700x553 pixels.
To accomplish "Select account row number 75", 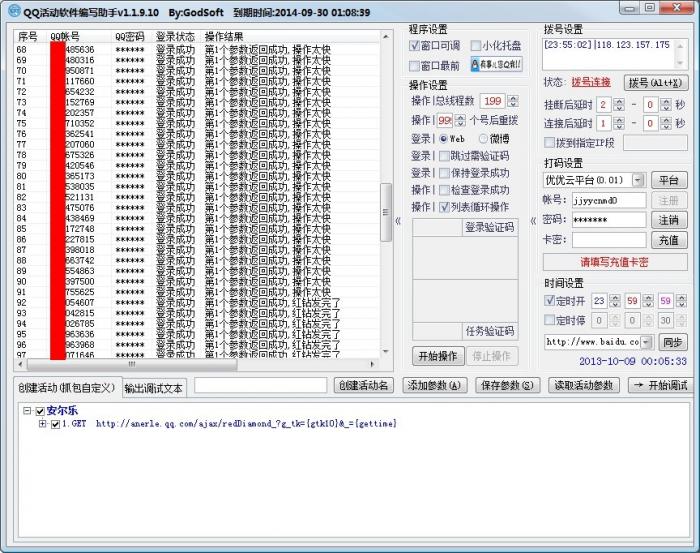I will coord(197,123).
